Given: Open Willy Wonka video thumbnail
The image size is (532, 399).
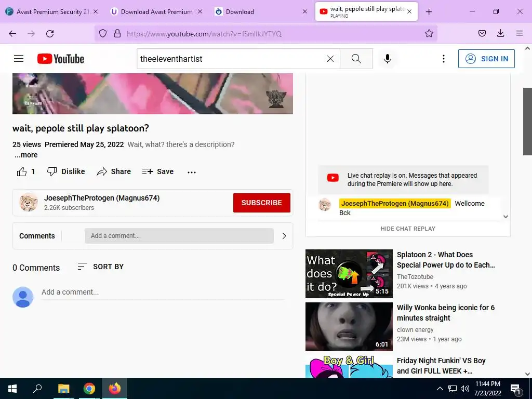Looking at the screenshot, I should coord(349,327).
